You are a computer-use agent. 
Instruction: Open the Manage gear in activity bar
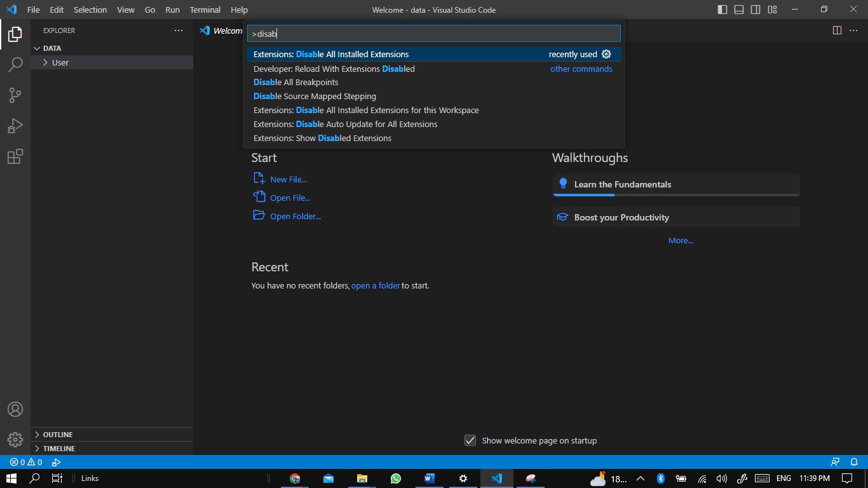pyautogui.click(x=15, y=439)
